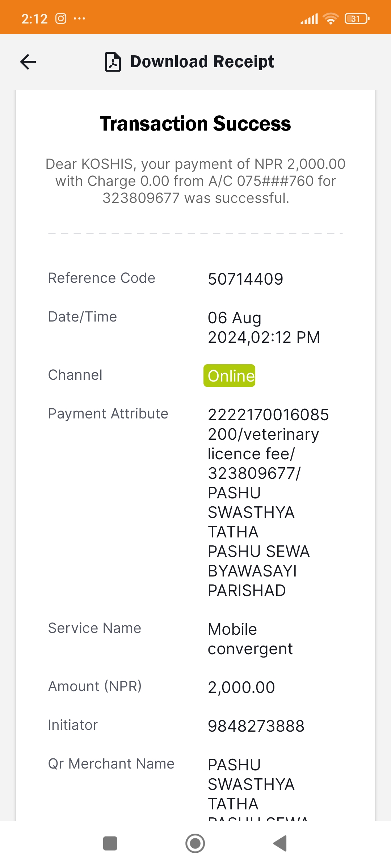
Task: Tap the back arrow icon
Action: pos(28,62)
